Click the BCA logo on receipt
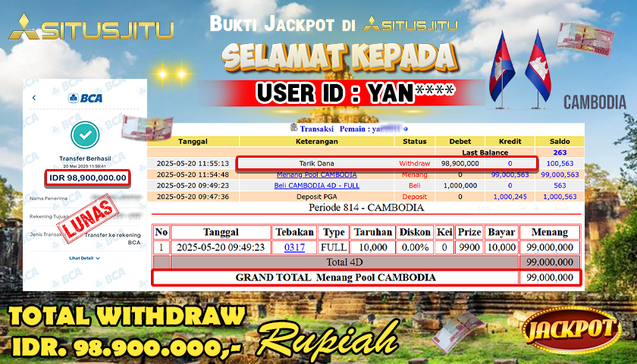Viewport: 637px width, 364px height. [85, 98]
